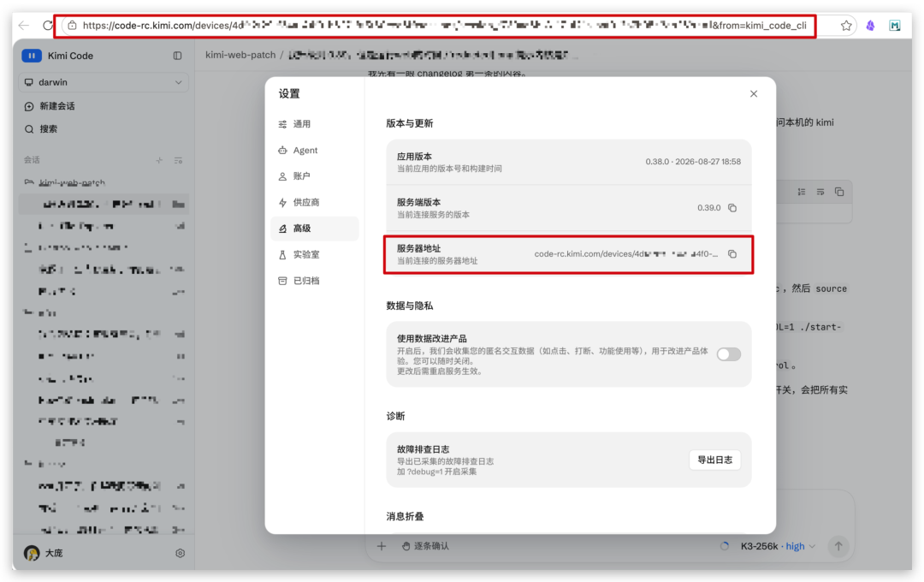The width and height of the screenshot is (924, 582).
Task: Click the user avatar 大庞
Action: click(32, 553)
